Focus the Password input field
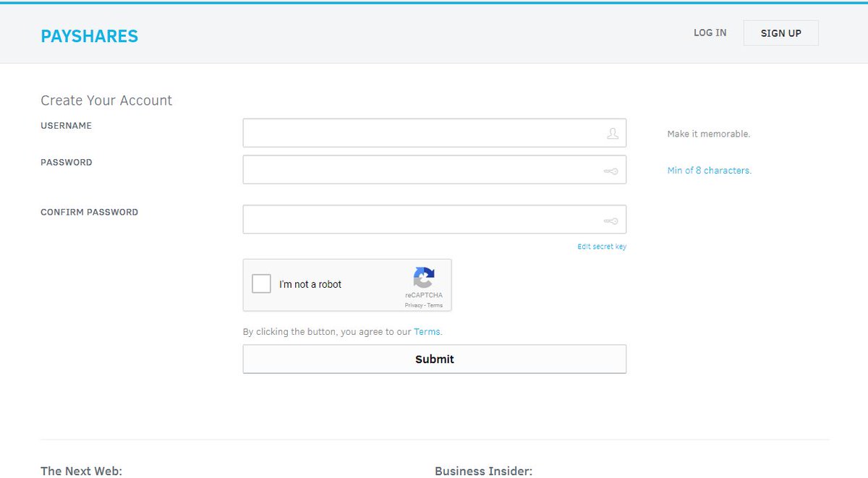The image size is (868, 478). [434, 169]
